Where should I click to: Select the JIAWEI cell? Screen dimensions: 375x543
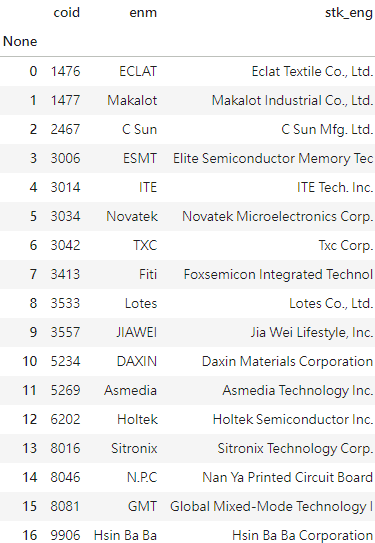[137, 332]
